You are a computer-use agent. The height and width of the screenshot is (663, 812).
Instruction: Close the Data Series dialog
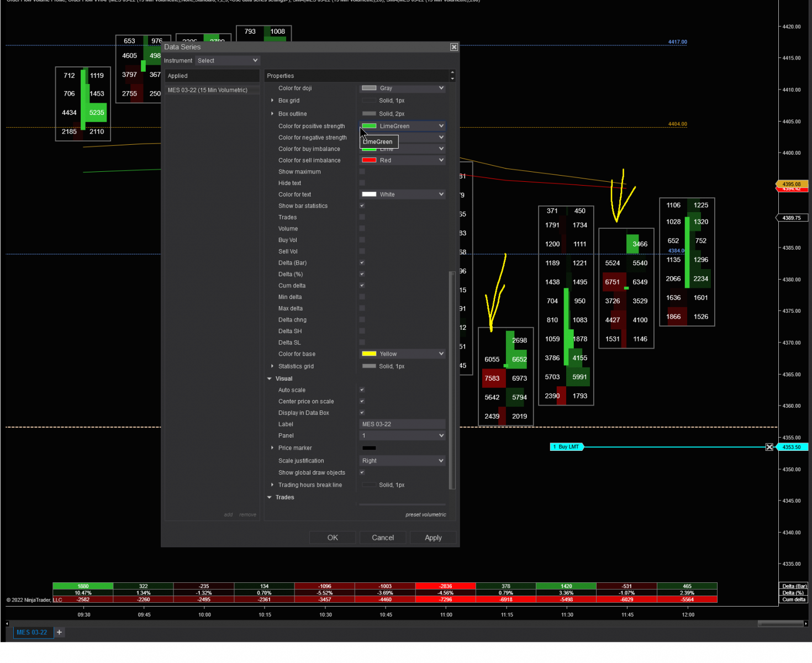click(454, 47)
